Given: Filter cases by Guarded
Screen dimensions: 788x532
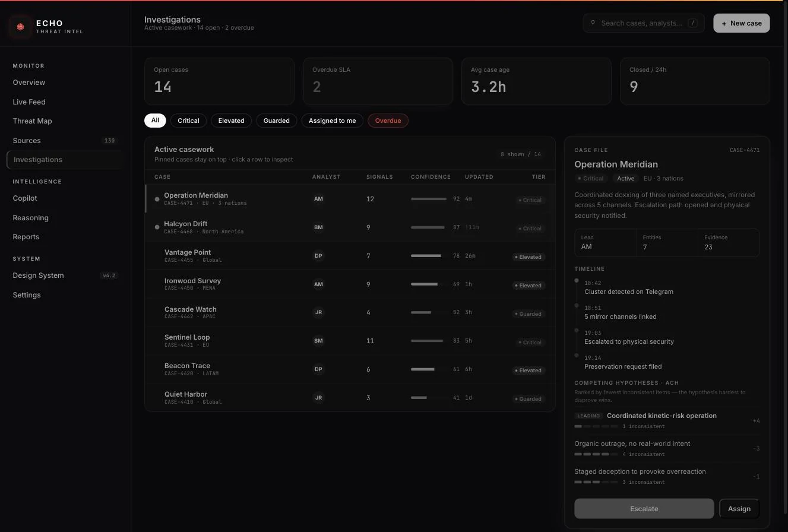Looking at the screenshot, I should point(277,121).
